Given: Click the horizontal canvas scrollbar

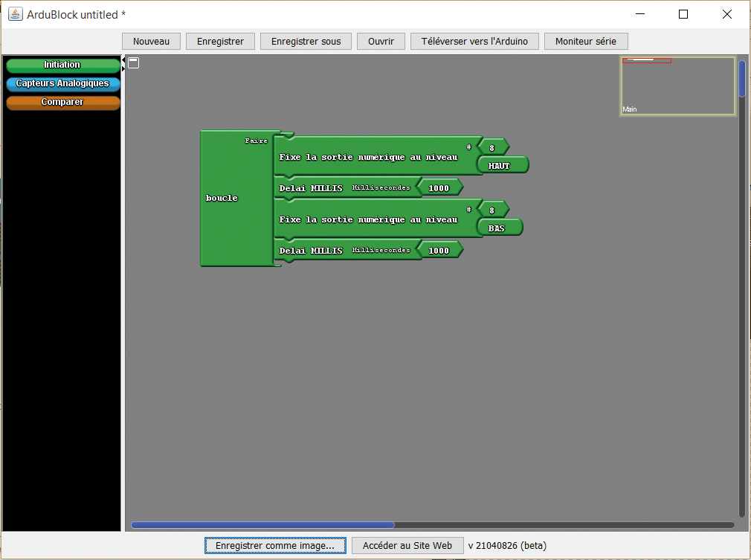Looking at the screenshot, I should click(262, 525).
